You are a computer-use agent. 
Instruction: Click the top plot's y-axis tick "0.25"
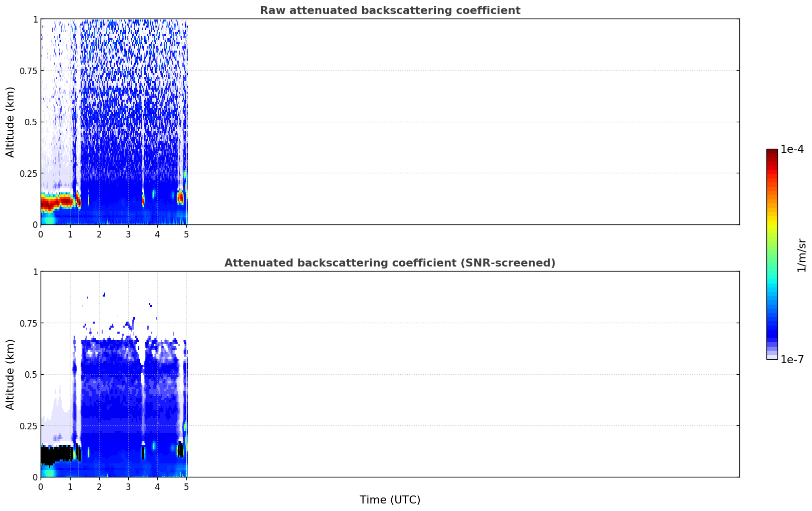[29, 173]
